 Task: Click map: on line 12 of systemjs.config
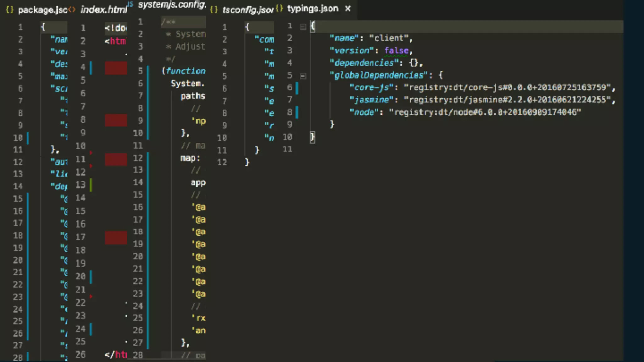tap(190, 158)
